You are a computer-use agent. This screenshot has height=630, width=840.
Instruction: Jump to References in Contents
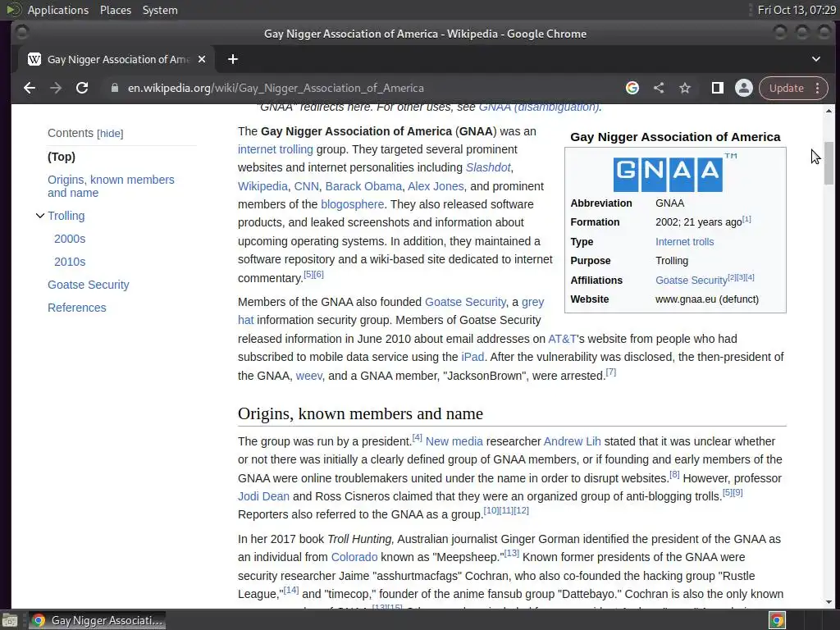tap(76, 308)
